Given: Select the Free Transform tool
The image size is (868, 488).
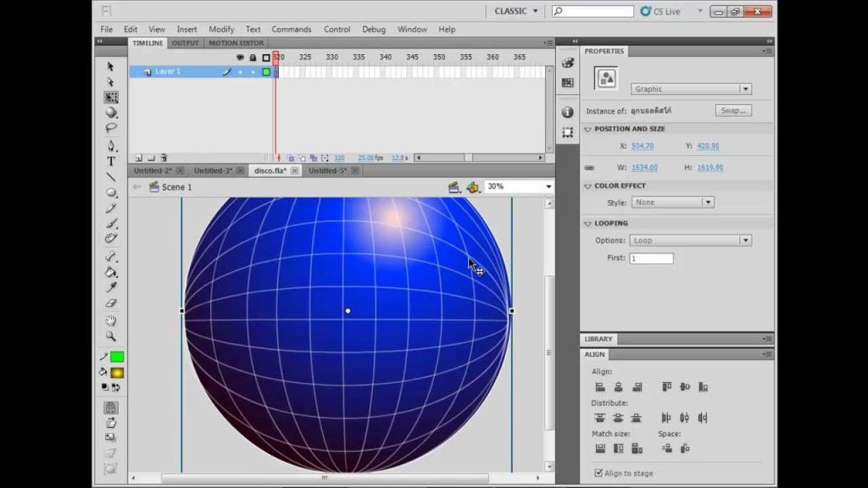Looking at the screenshot, I should click(111, 97).
